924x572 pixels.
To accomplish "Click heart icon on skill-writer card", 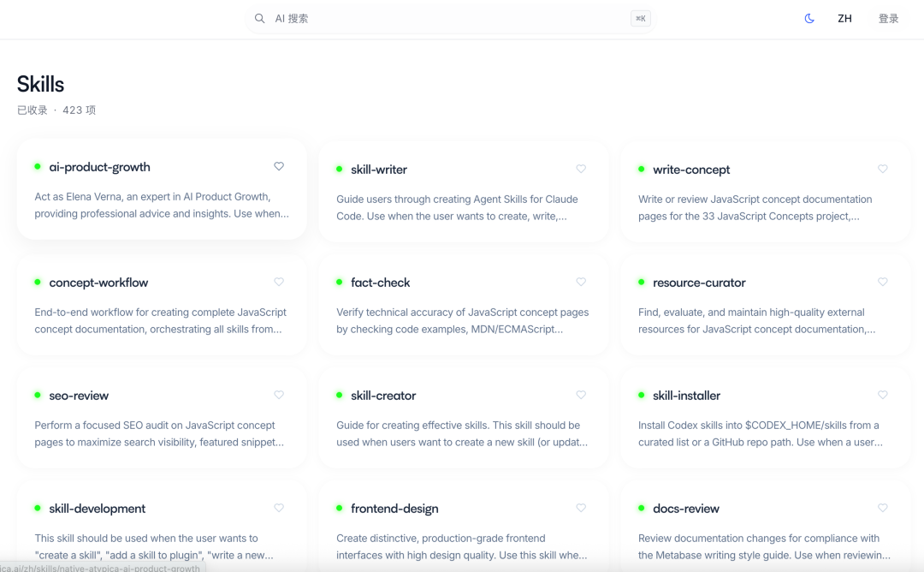I will pos(581,169).
